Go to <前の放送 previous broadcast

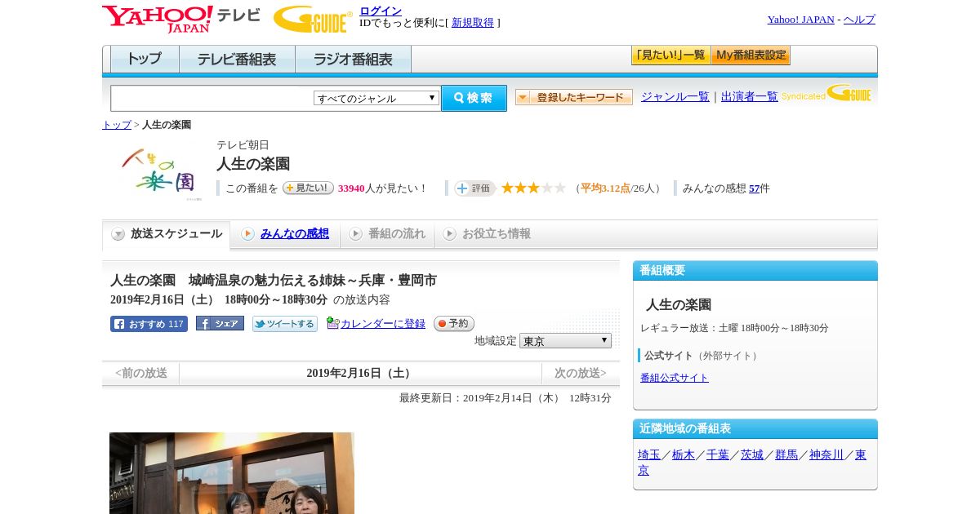pos(140,373)
